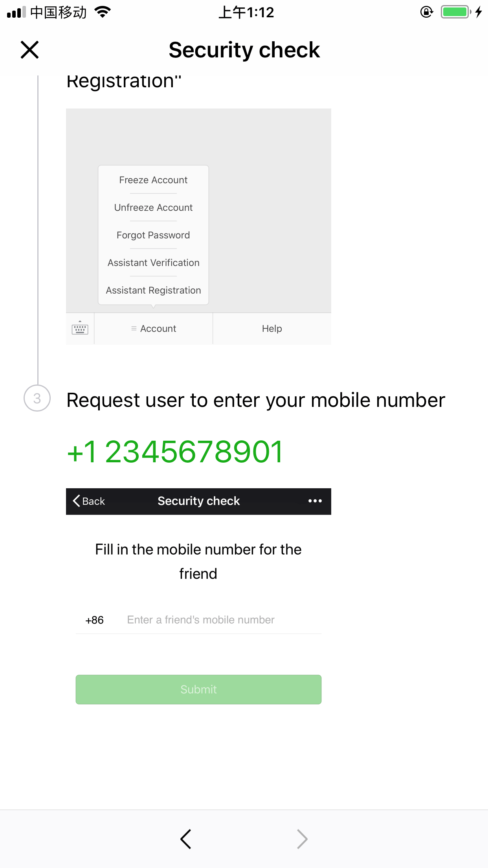488x868 pixels.
Task: Tap the browser forward arrow
Action: point(302,839)
